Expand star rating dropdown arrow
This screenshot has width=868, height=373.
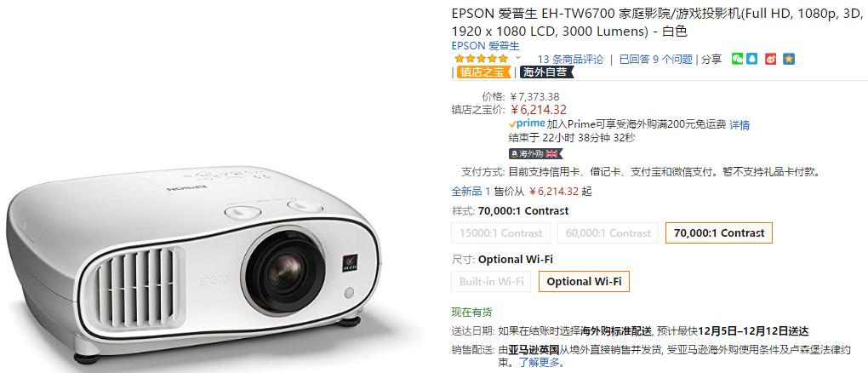518,58
